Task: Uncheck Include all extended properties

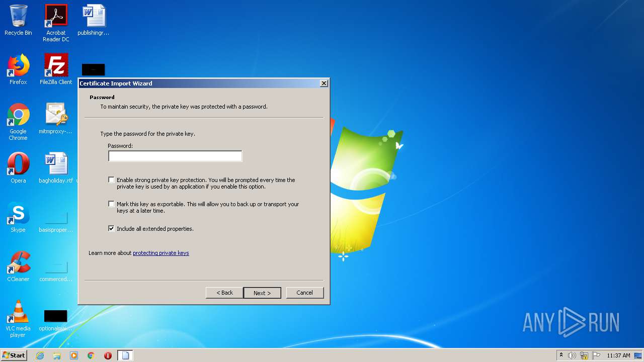Action: tap(111, 228)
